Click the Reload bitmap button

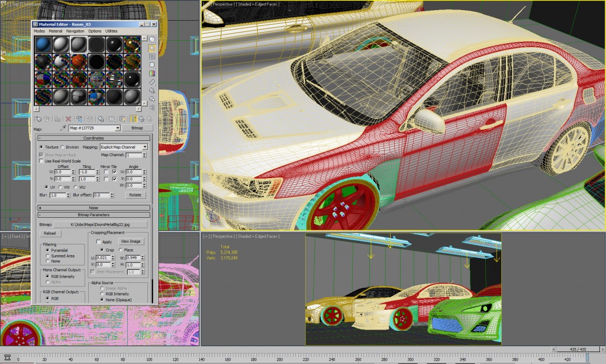pos(50,233)
